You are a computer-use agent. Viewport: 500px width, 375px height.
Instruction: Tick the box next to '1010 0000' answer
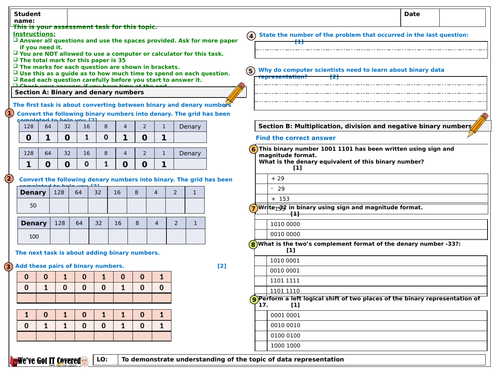click(261, 224)
